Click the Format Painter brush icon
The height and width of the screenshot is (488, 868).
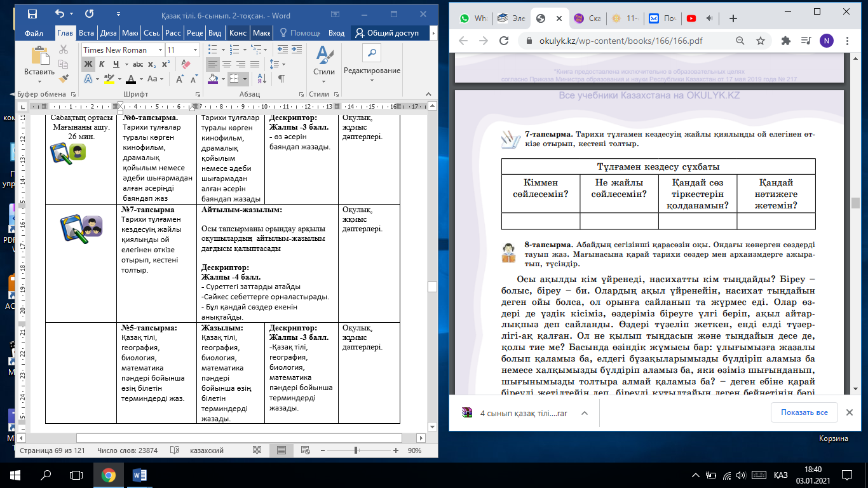(64, 79)
